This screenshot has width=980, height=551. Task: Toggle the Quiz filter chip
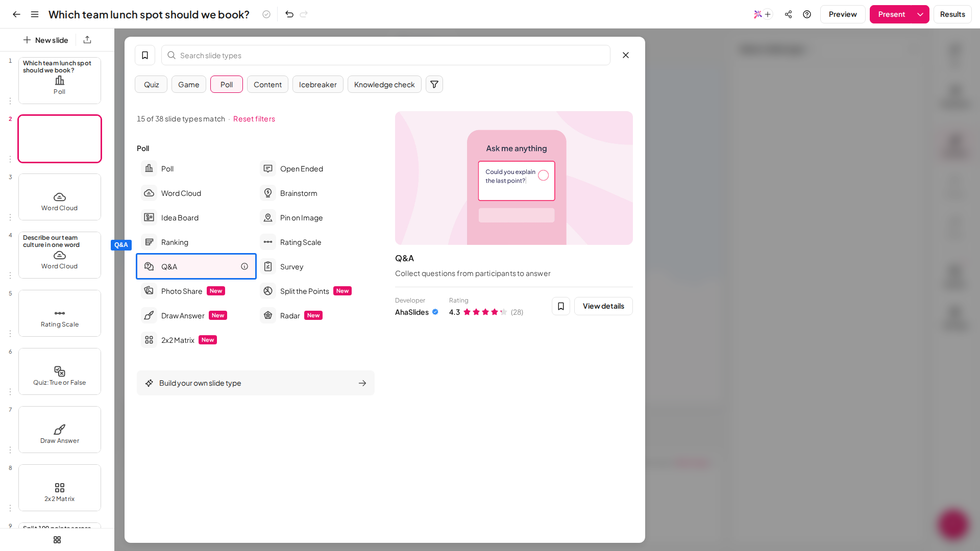click(x=151, y=84)
